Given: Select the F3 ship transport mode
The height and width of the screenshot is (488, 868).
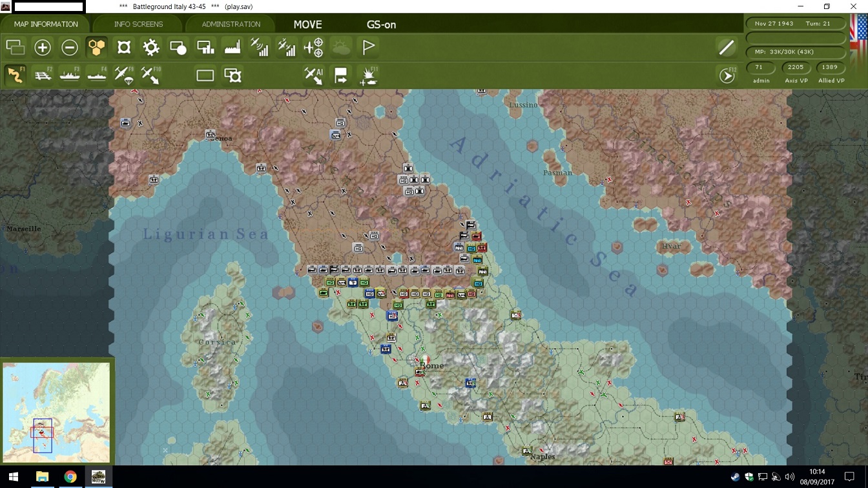Looking at the screenshot, I should pos(70,75).
